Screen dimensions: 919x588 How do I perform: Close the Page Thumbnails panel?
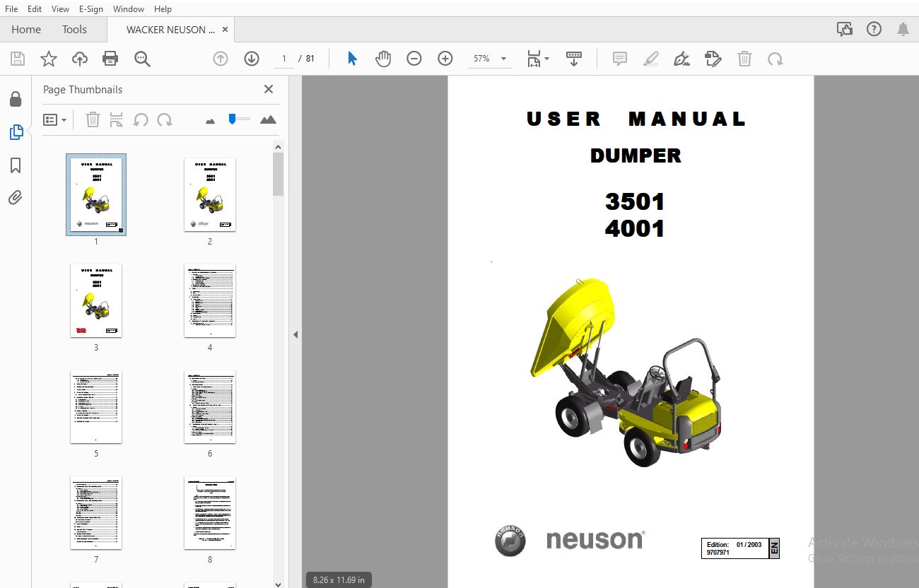point(269,89)
